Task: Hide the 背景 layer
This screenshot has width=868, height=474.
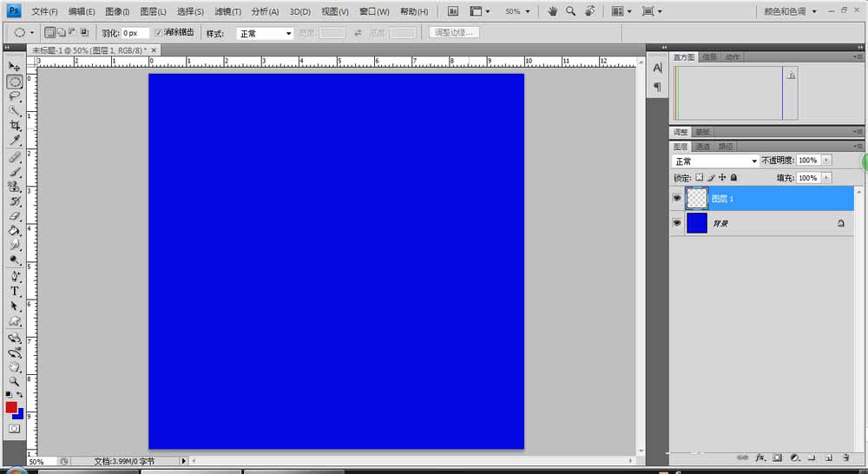Action: [676, 222]
